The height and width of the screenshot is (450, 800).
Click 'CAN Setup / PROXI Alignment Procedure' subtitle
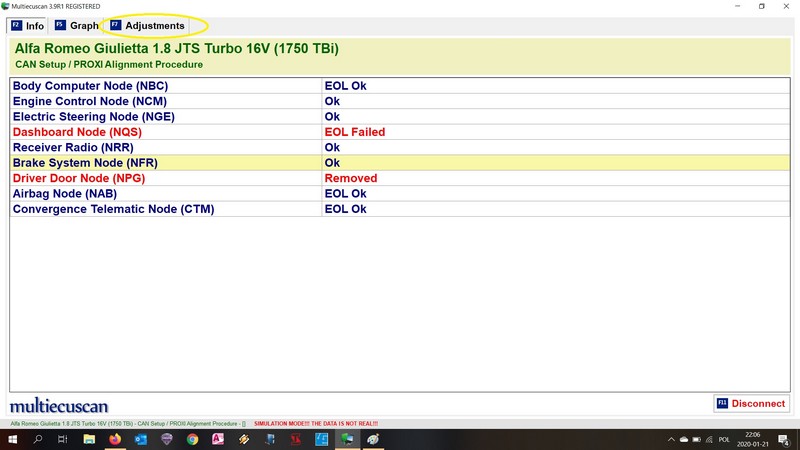click(x=109, y=65)
